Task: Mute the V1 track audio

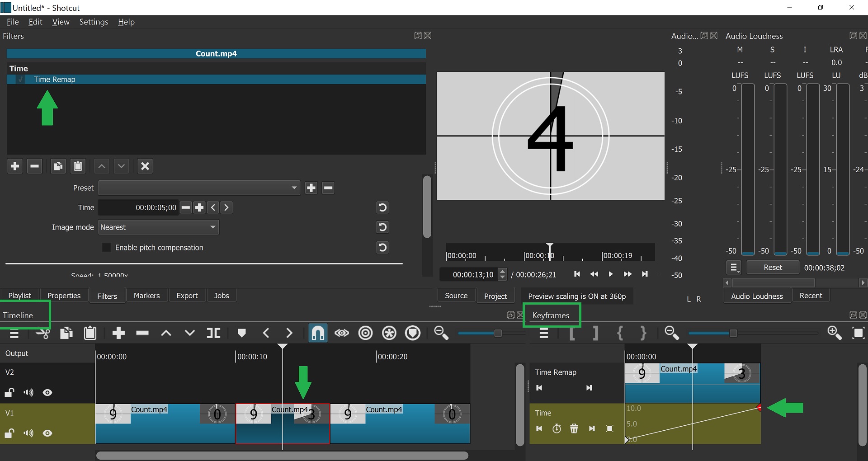Action: tap(28, 433)
